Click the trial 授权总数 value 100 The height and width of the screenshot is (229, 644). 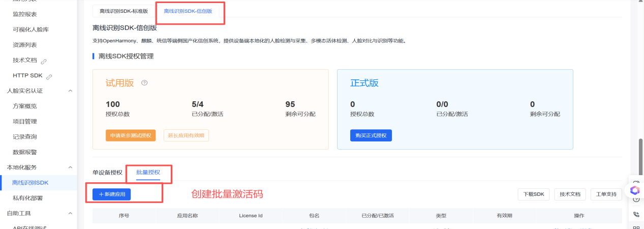(x=113, y=104)
